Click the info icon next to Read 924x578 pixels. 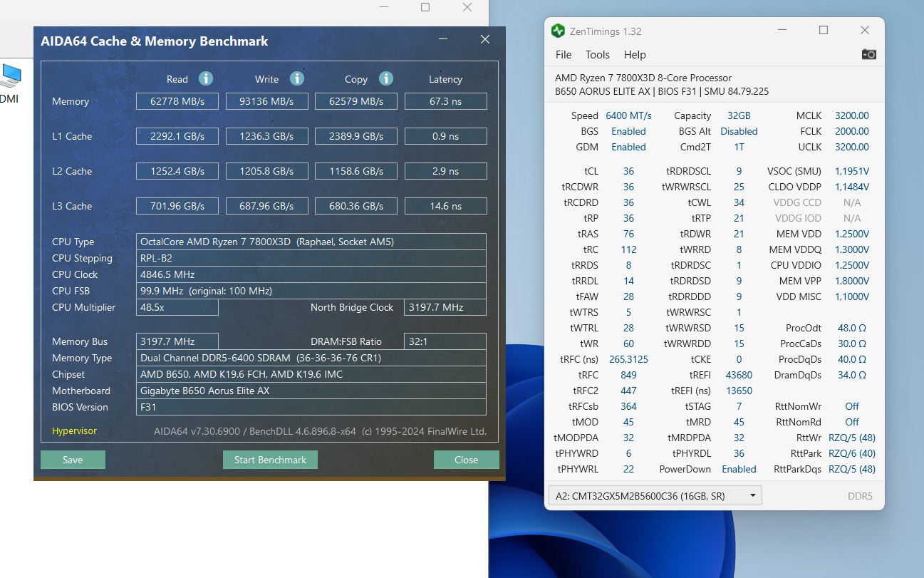click(x=206, y=78)
